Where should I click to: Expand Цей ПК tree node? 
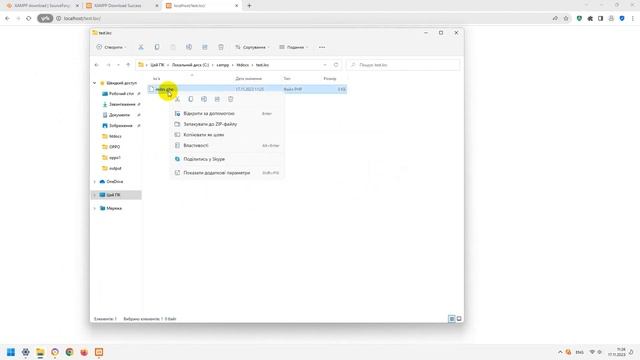(x=95, y=195)
